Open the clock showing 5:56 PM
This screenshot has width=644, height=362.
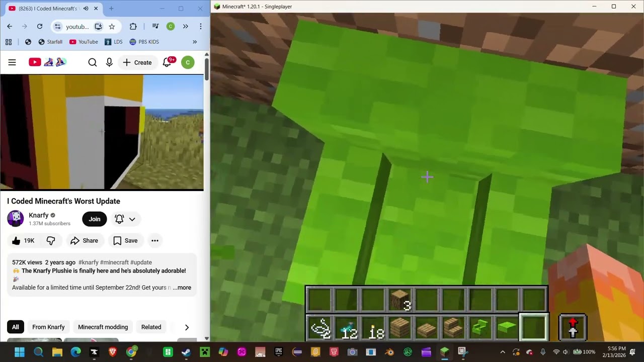tap(616, 352)
